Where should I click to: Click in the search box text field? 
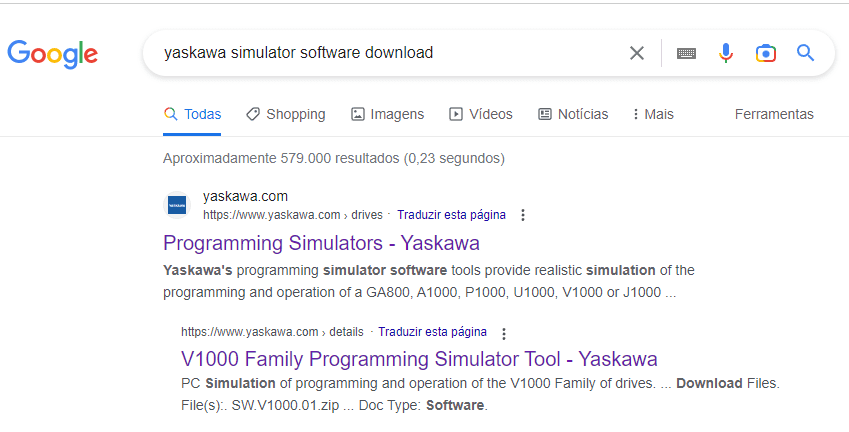point(390,53)
